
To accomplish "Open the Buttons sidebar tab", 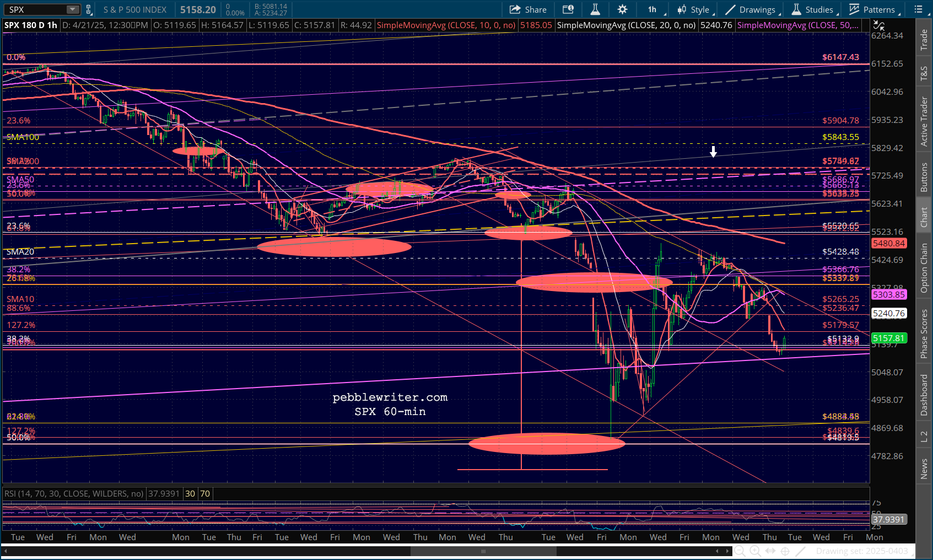I will 924,177.
